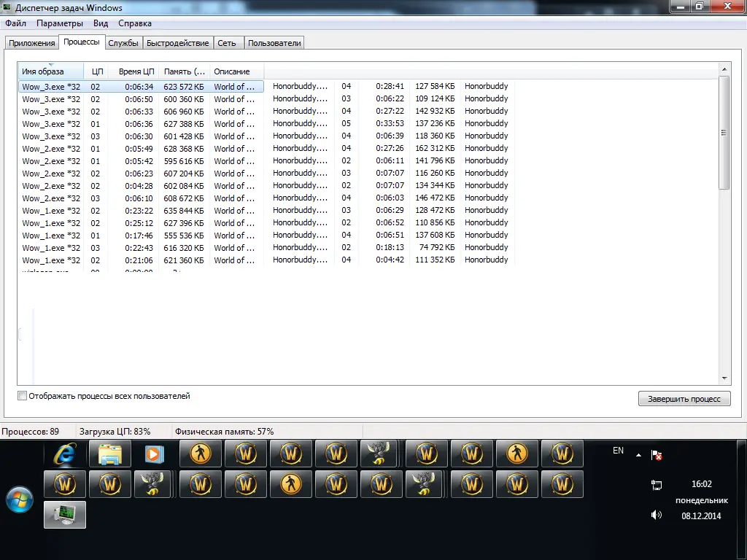Click the 'Завершить процесс' button

(684, 398)
